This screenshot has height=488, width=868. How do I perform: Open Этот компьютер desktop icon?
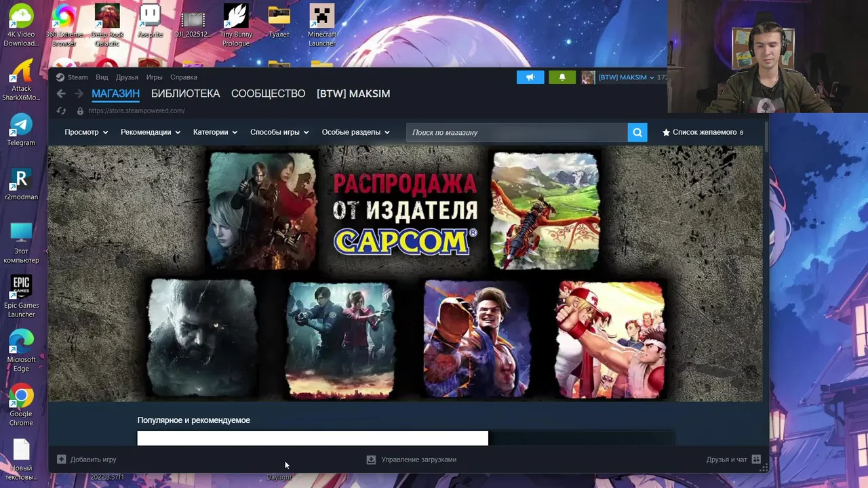coord(21,243)
